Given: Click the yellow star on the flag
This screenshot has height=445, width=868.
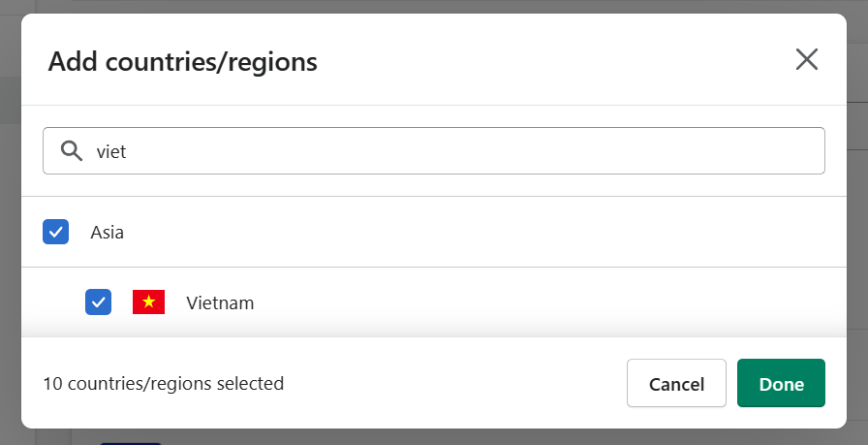Looking at the screenshot, I should point(148,302).
